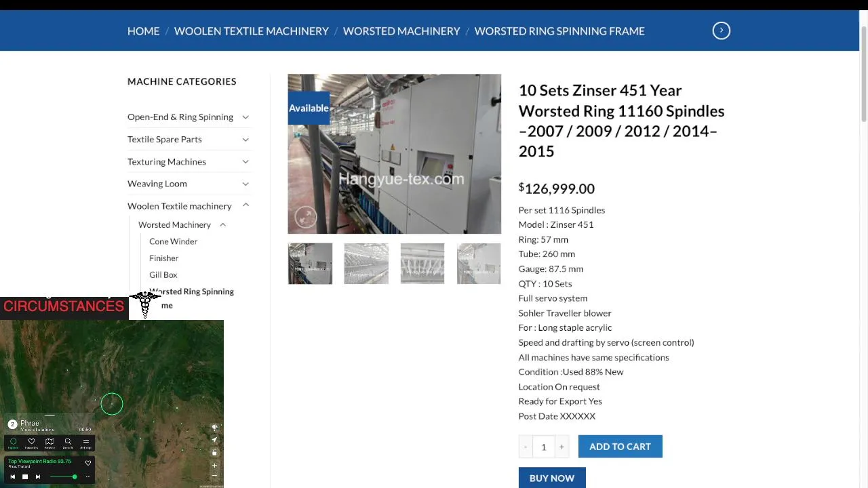
Task: Click price $126,999.00
Action: click(557, 188)
